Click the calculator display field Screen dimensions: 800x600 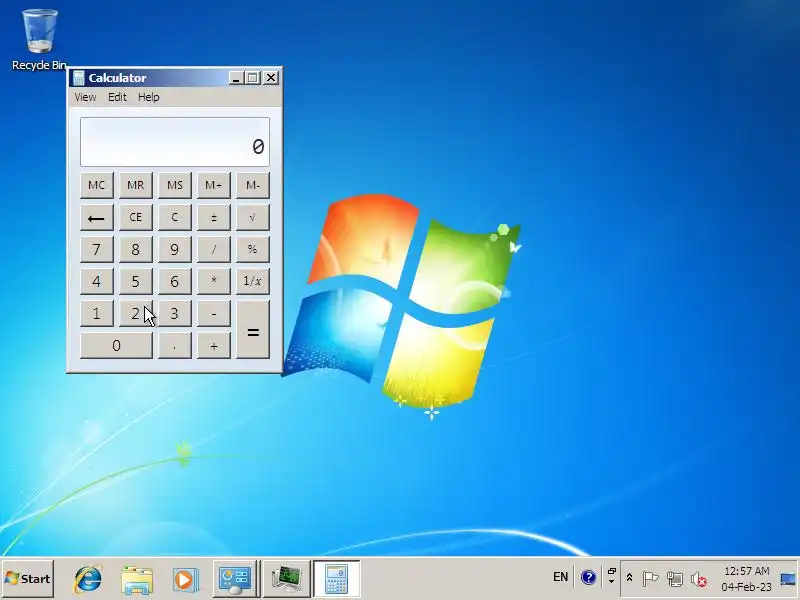(x=174, y=142)
